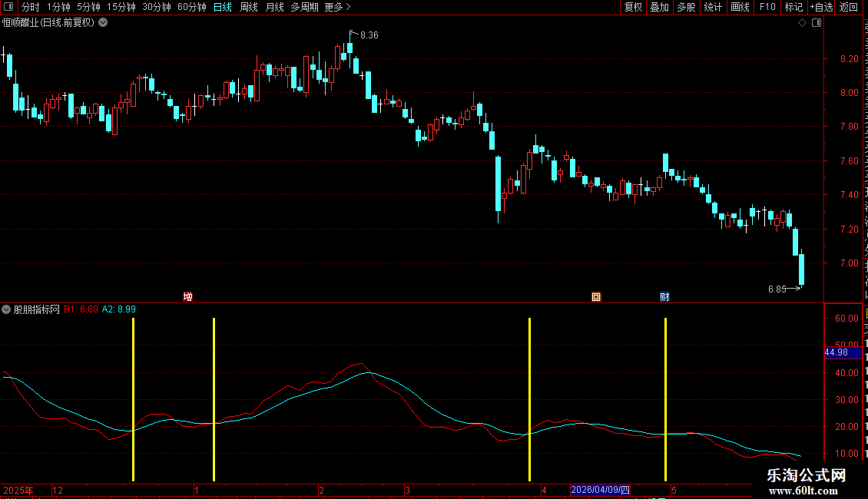Open dropdown next to 恒顺醋业 title
Screen dimensions: 868x499
(103, 23)
